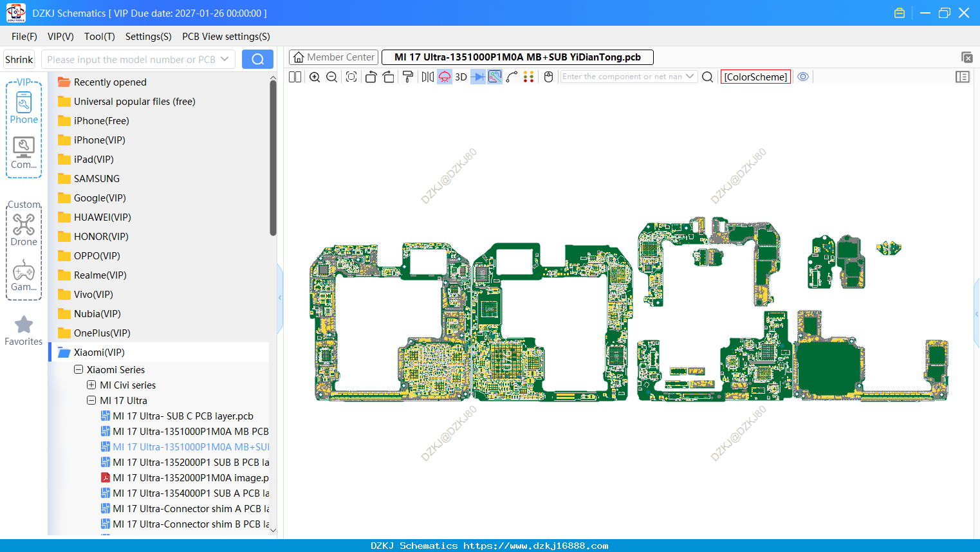Image resolution: width=980 pixels, height=552 pixels.
Task: Select the Phone category icon
Action: click(x=24, y=107)
